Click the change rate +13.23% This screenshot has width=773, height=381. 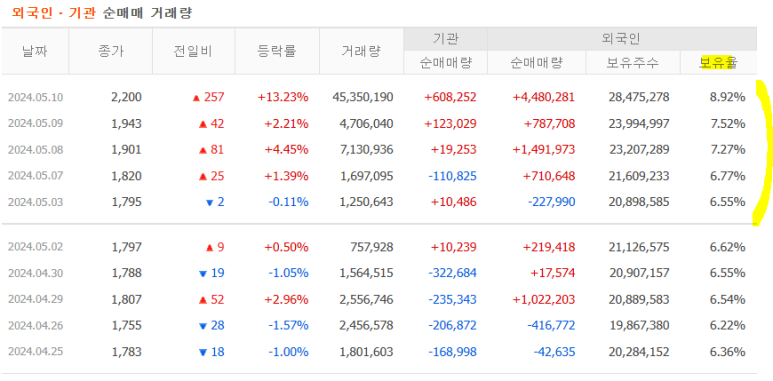(283, 97)
